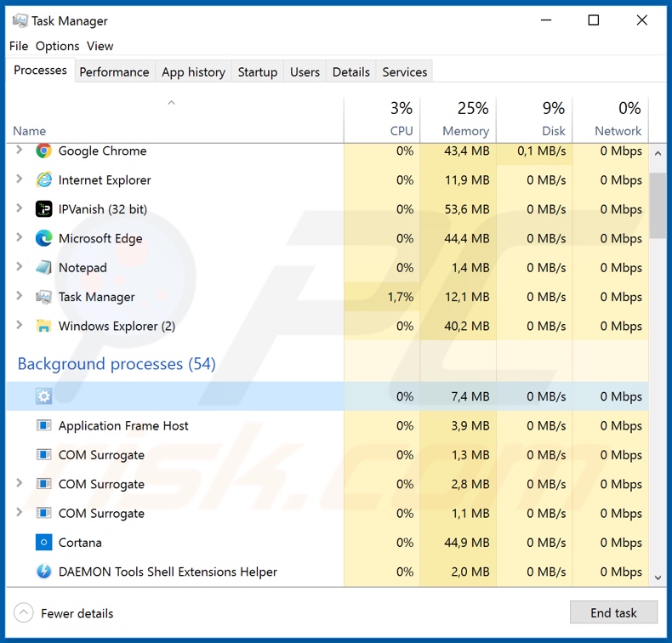
Task: Select the Windows Explorer (2) row
Action: point(327,326)
